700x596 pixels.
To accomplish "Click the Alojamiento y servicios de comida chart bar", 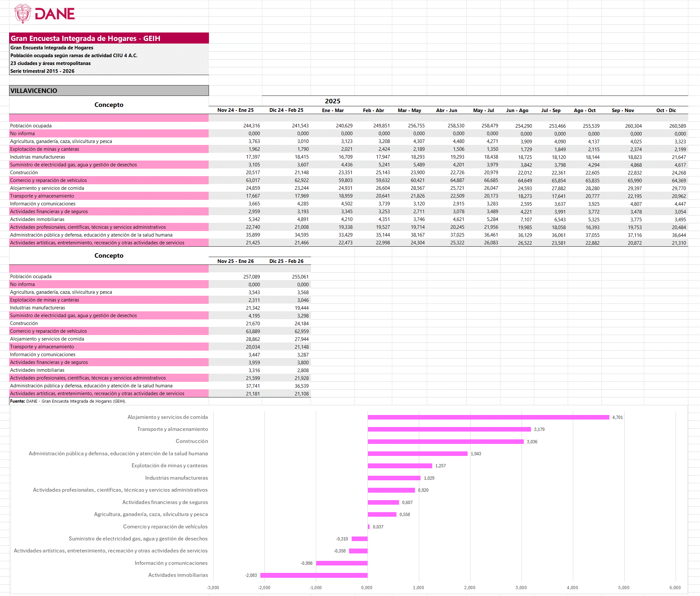I will [488, 417].
